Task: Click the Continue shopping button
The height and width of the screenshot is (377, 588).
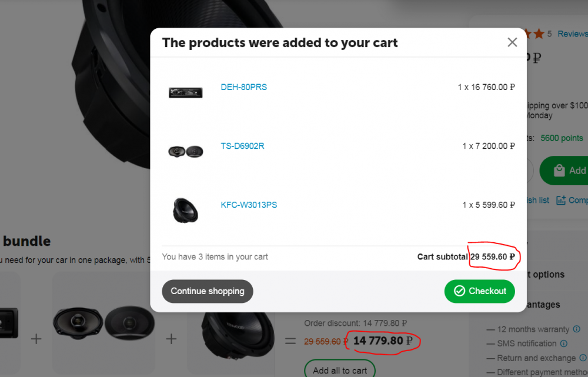Action: click(207, 291)
